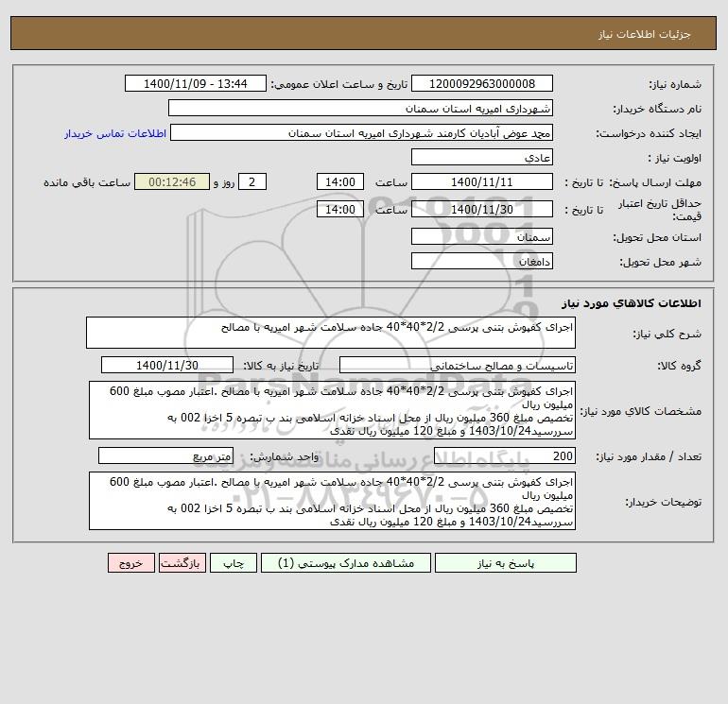Screen dimensions: 728x704
Task: Click the announcement date field 1400/11/09 - 13:44
Action: (x=196, y=83)
